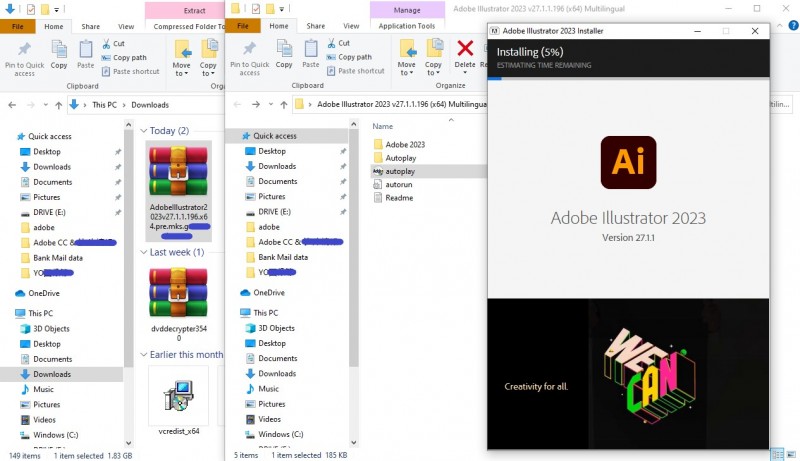Click Paste shortcut in Illustrator folder window ribbon
Image resolution: width=800 pixels, height=461 pixels.
(356, 71)
